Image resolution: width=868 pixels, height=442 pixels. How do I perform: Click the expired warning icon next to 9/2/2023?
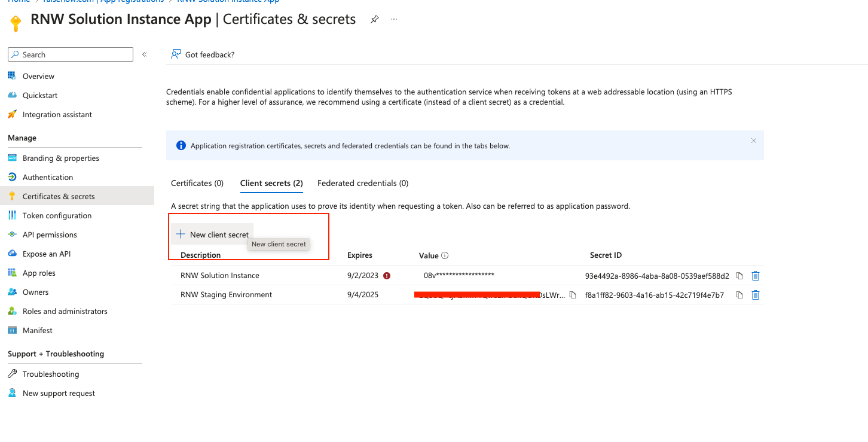(387, 276)
